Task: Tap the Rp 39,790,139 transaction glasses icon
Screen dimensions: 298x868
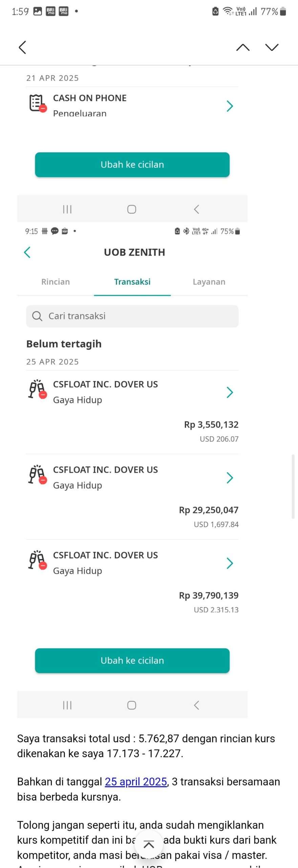Action: tap(37, 560)
